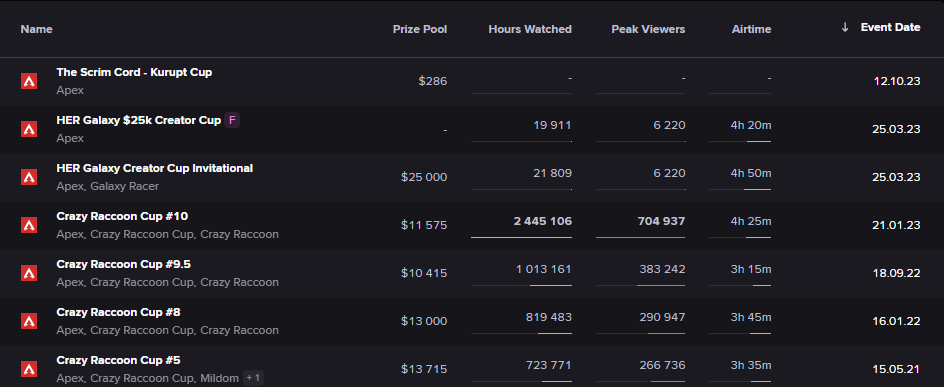Click the Name column header
The height and width of the screenshot is (387, 944).
37,29
